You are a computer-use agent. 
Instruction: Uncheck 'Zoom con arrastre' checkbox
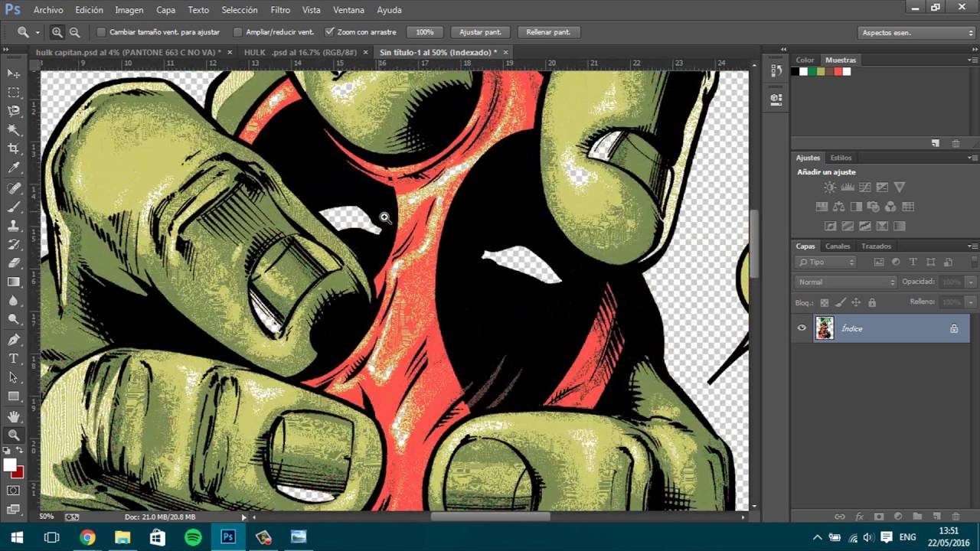pos(329,32)
